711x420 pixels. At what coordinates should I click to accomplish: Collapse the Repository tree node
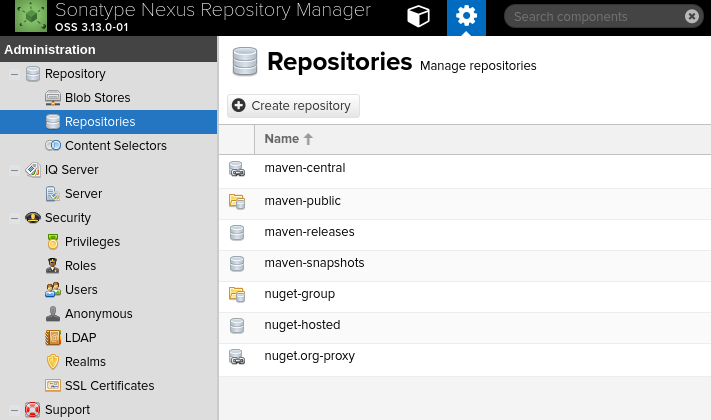click(15, 74)
